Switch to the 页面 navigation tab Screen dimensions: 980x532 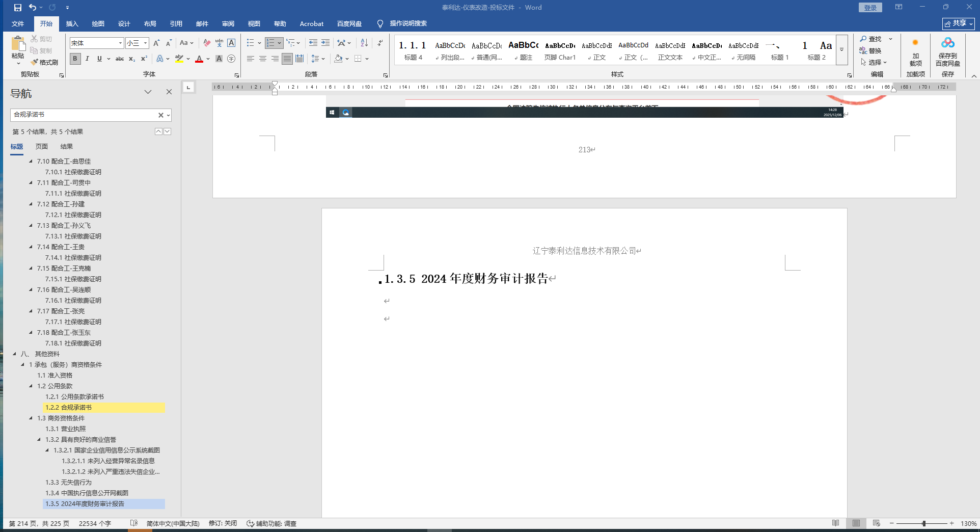click(42, 147)
